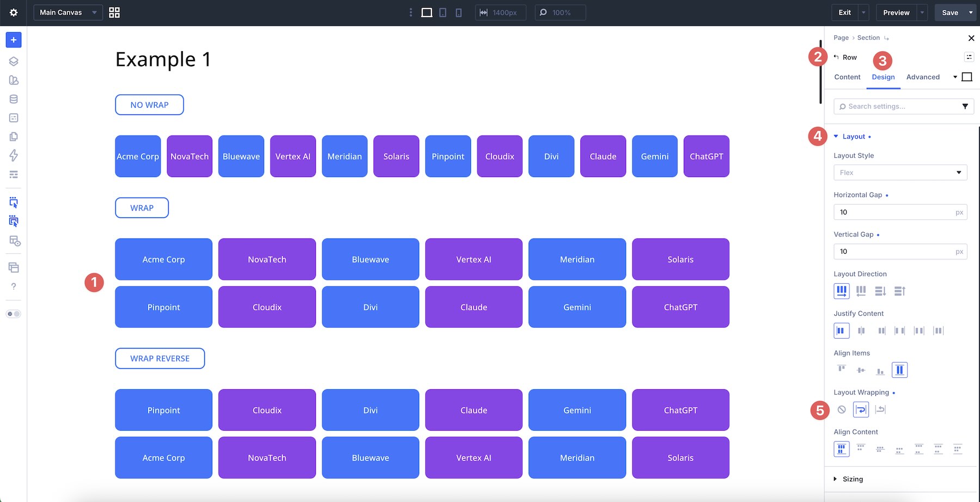980x502 pixels.
Task: Set Layout Direction to column reverse
Action: tap(899, 291)
